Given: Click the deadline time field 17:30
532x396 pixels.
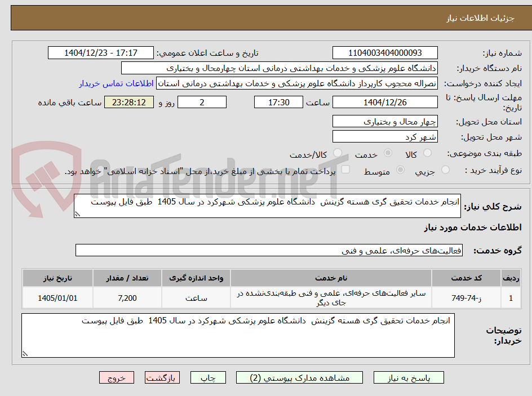Looking at the screenshot, I should (278, 102).
